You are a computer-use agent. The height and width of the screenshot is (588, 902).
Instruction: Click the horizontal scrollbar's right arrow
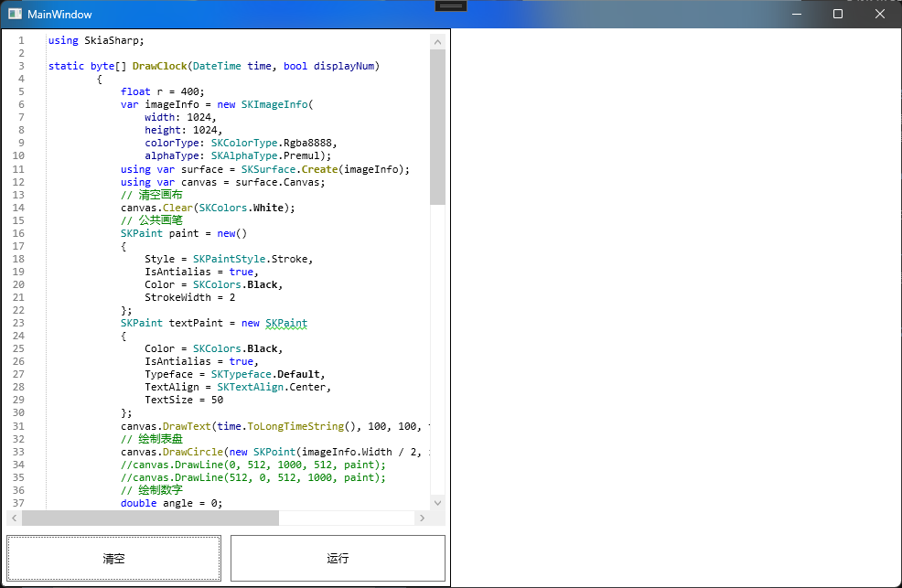[422, 519]
